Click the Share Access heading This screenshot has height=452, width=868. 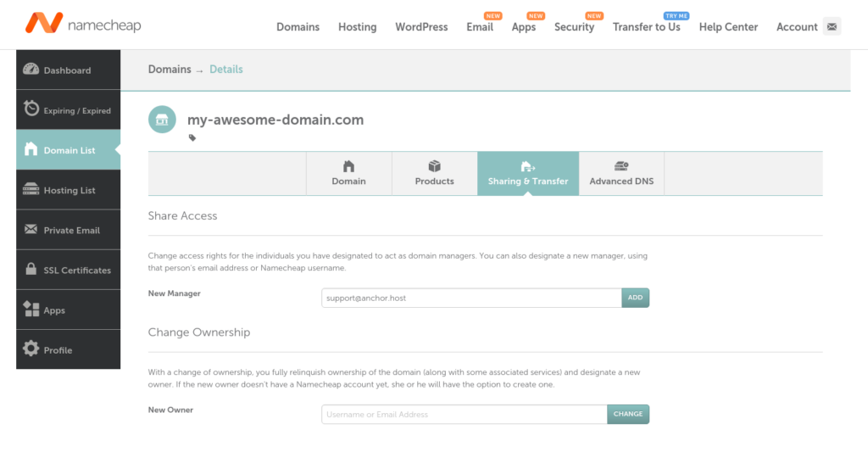pyautogui.click(x=183, y=216)
